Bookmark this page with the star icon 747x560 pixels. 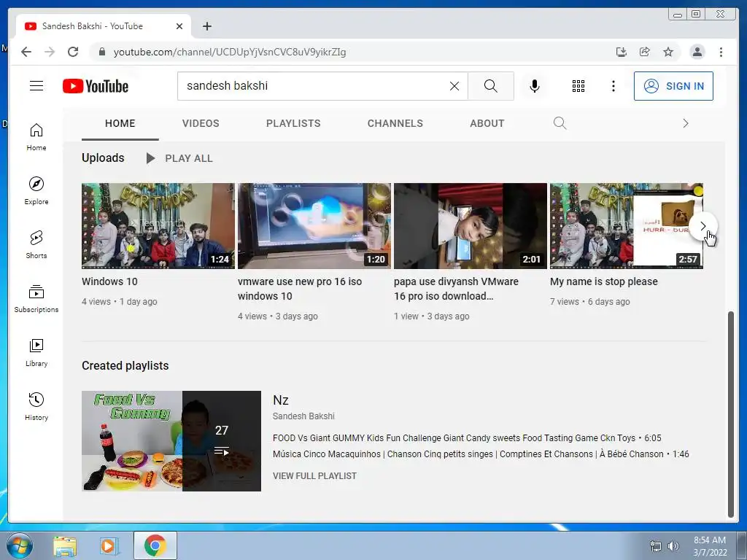tap(668, 52)
